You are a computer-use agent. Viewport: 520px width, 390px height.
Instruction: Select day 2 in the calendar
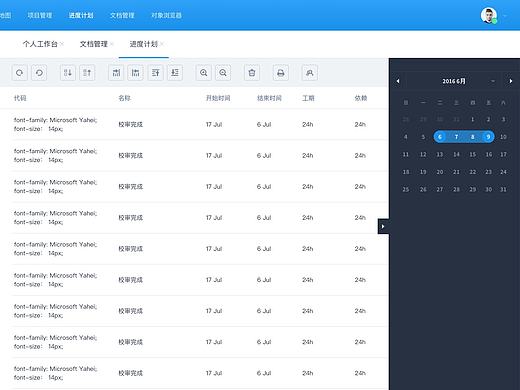click(488, 119)
